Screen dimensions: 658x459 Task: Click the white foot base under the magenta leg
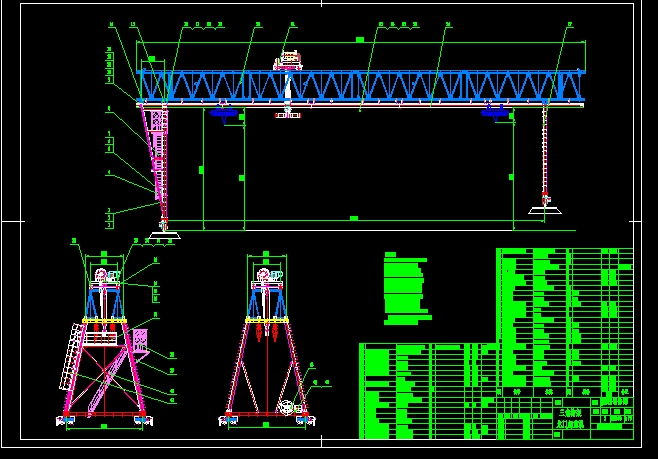[164, 235]
